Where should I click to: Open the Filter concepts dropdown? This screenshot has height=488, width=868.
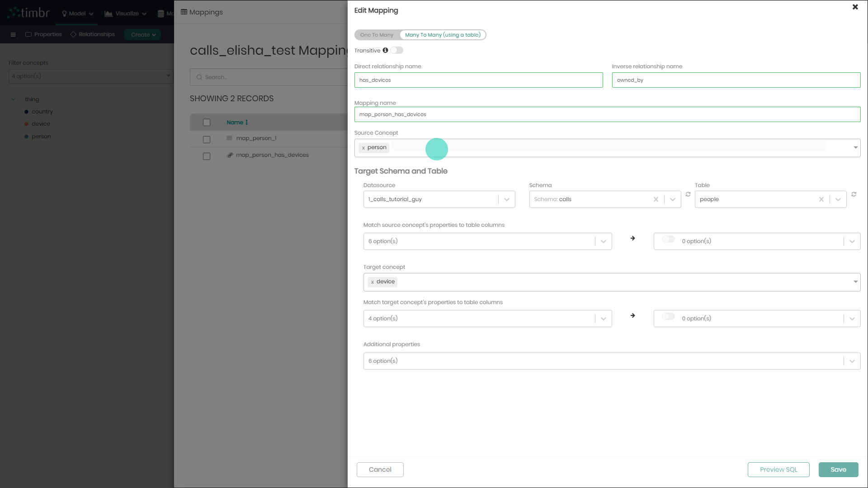pos(90,76)
